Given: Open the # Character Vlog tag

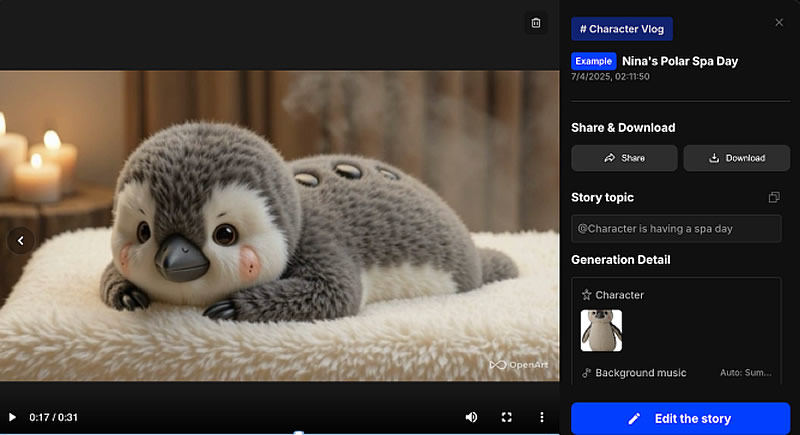Looking at the screenshot, I should [x=622, y=29].
